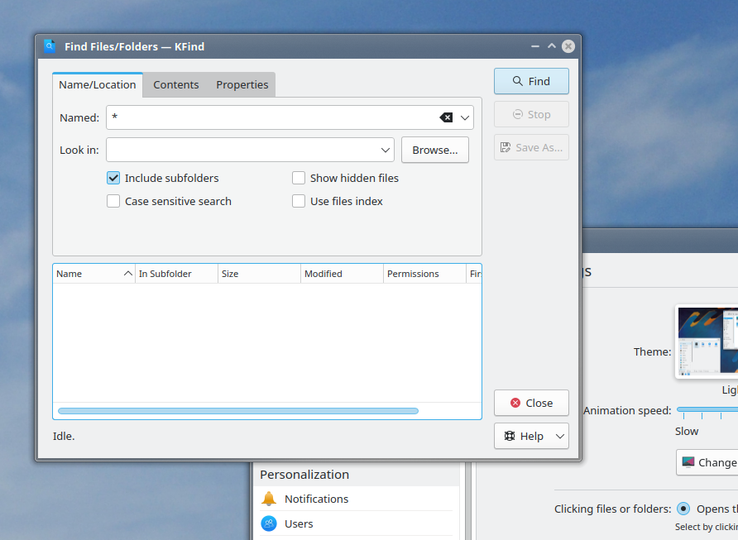Viewport: 738px width, 540px height.
Task: Click the KFind app icon in title bar
Action: (x=49, y=46)
